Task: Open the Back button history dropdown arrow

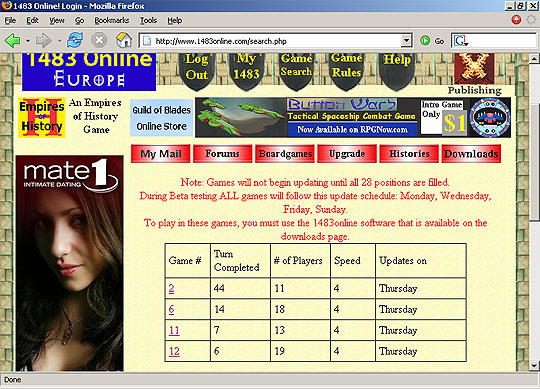Action: point(28,41)
